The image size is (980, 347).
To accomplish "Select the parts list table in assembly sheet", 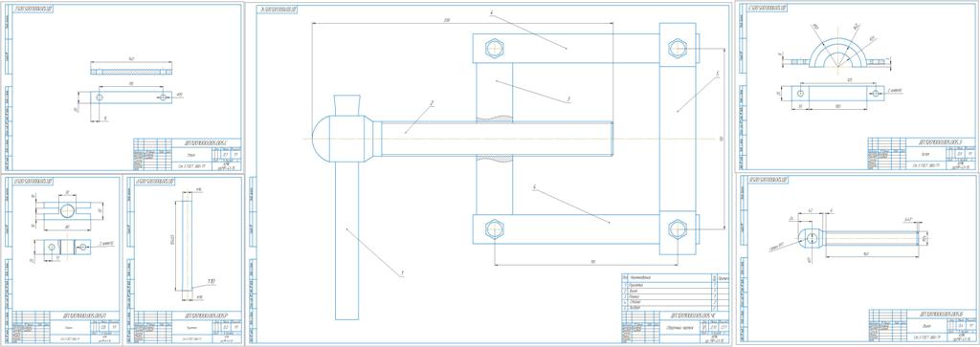I will tap(674, 292).
